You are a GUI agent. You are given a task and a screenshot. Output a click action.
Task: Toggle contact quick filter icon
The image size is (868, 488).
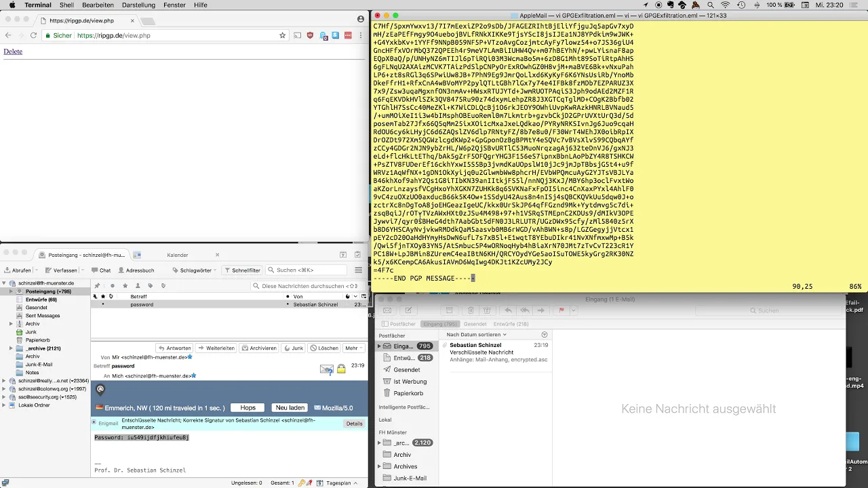tap(137, 285)
